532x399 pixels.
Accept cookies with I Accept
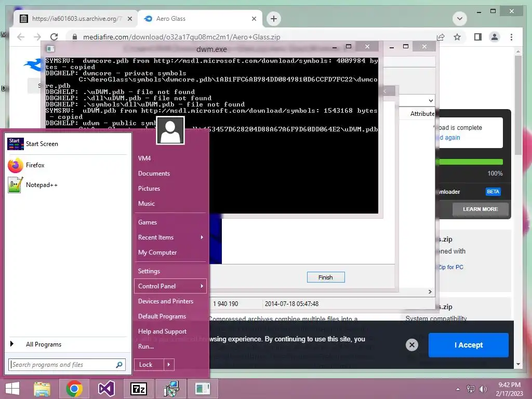469,345
